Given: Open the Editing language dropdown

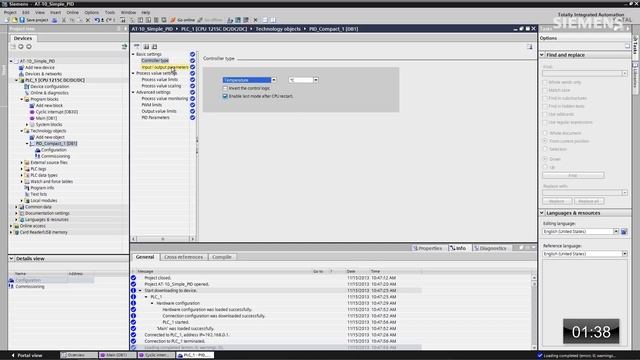Looking at the screenshot, I should 616,231.
